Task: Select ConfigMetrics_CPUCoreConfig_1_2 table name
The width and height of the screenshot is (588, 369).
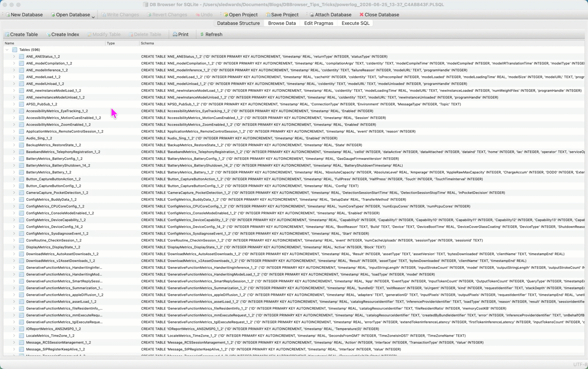Action: click(x=55, y=206)
